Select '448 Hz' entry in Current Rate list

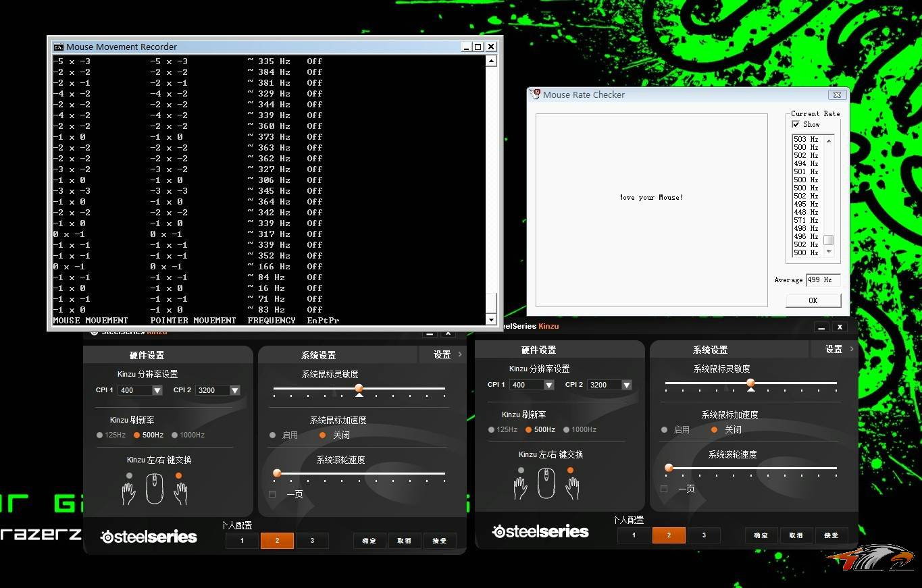[806, 212]
